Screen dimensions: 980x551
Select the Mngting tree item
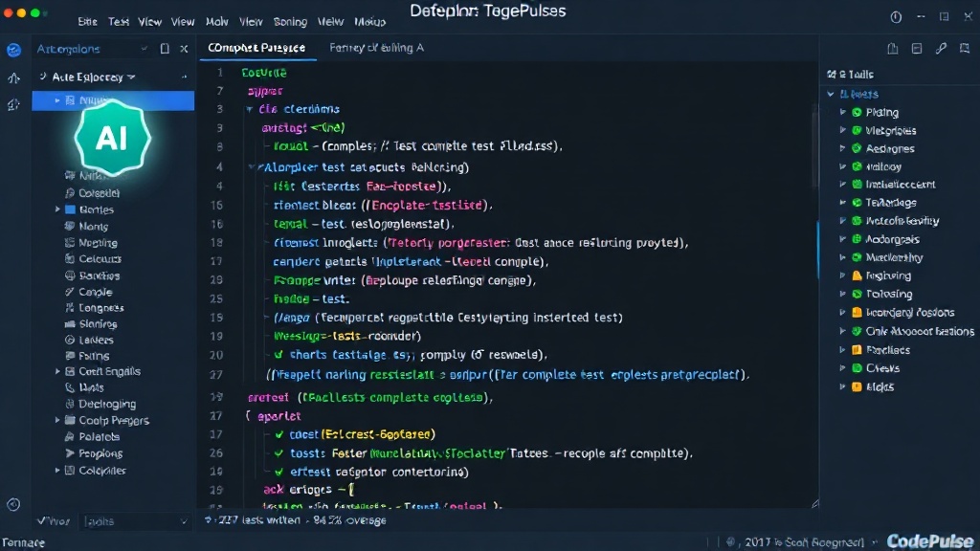click(98, 243)
